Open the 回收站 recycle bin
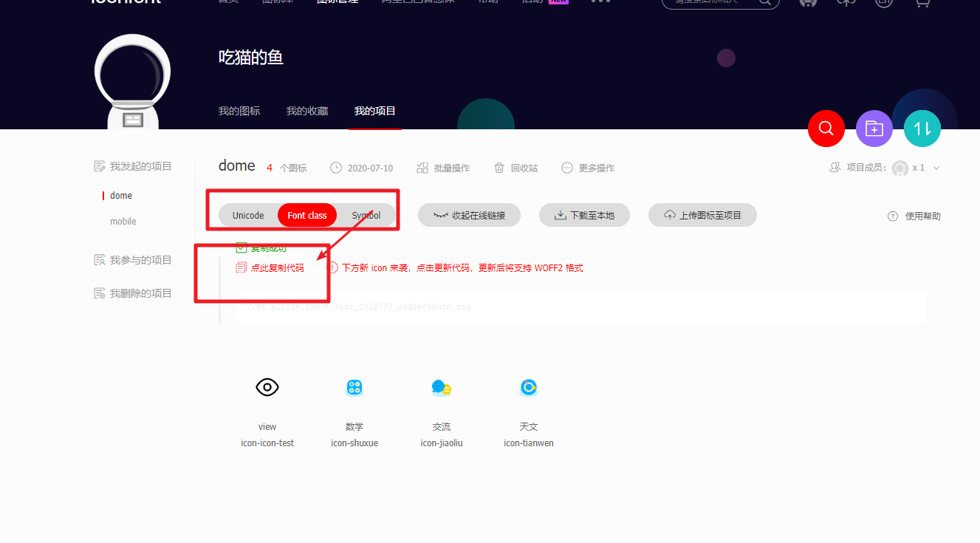Screen dimensions: 980x543 point(515,168)
